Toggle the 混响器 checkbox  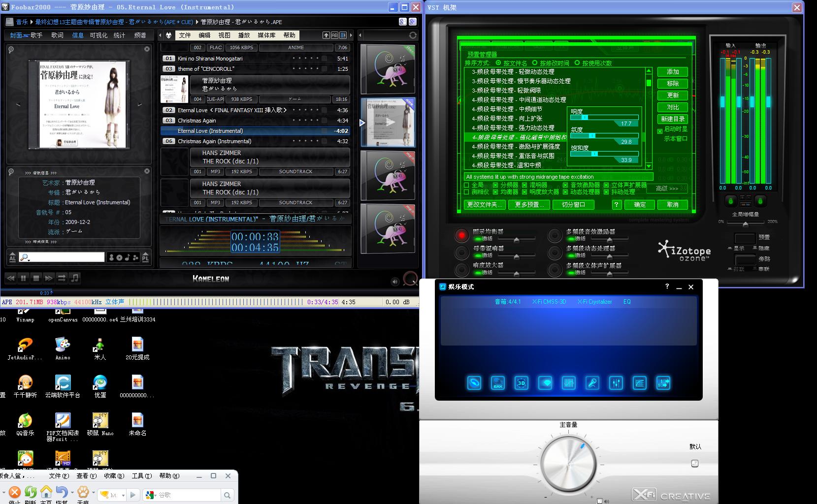524,185
